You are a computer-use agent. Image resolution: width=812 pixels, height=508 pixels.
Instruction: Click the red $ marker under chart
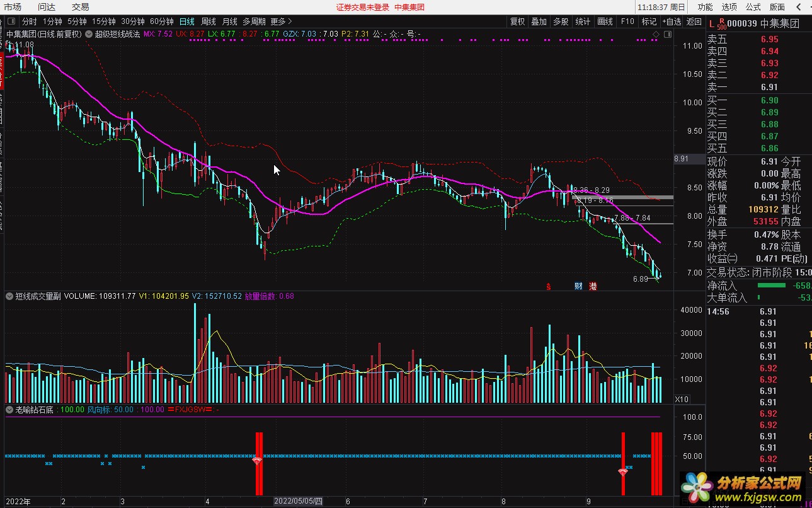(549, 286)
